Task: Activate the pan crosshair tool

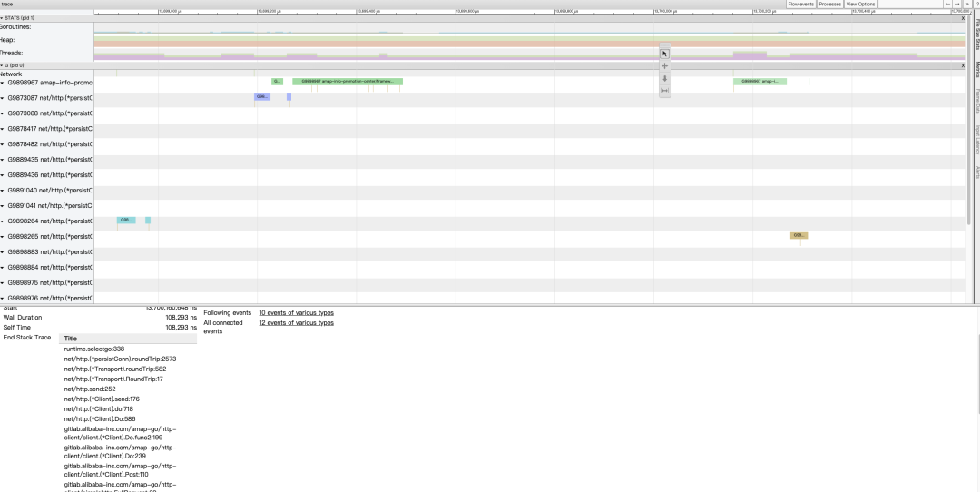Action: tap(664, 66)
